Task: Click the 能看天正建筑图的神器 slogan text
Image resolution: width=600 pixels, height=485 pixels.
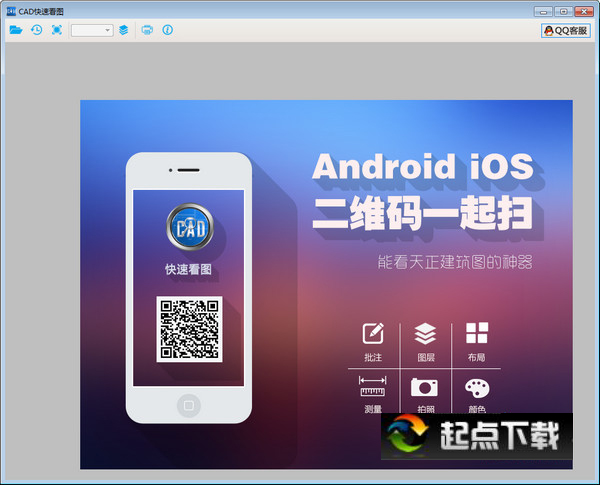Action: pyautogui.click(x=455, y=262)
